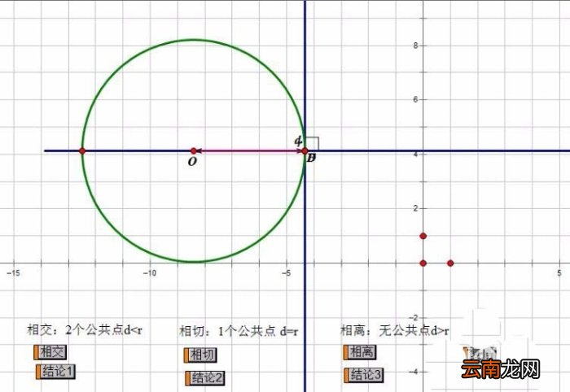The image size is (570, 392).
Task: Select the origin red point
Action: click(x=423, y=264)
